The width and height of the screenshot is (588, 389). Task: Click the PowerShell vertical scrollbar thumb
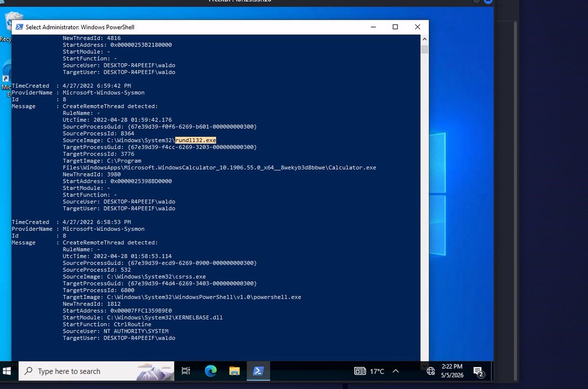tap(424, 49)
